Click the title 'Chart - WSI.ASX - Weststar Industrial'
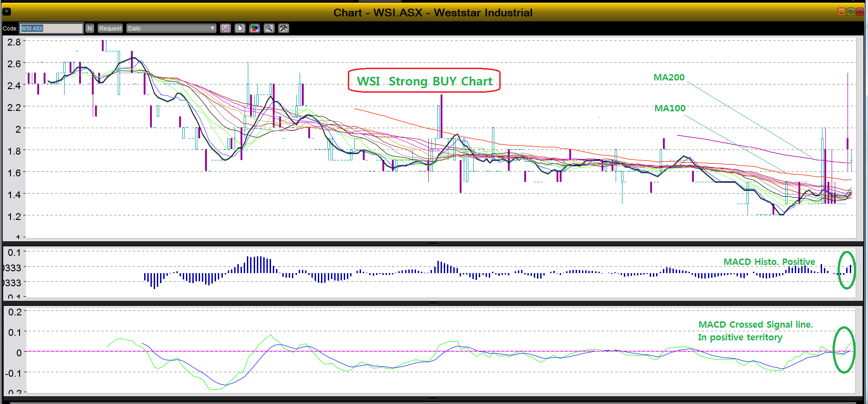This screenshot has height=404, width=868. tap(433, 13)
